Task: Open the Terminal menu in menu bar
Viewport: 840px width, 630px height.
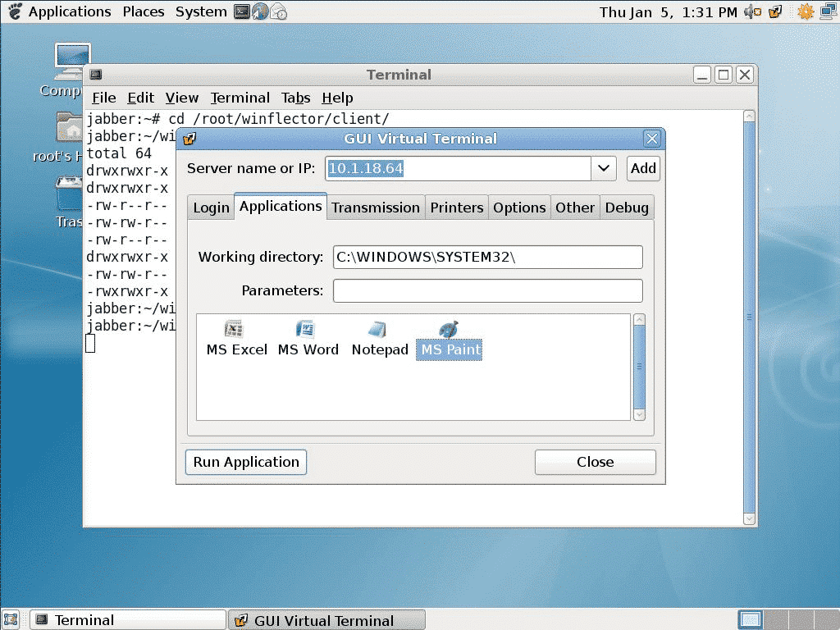Action: click(240, 98)
